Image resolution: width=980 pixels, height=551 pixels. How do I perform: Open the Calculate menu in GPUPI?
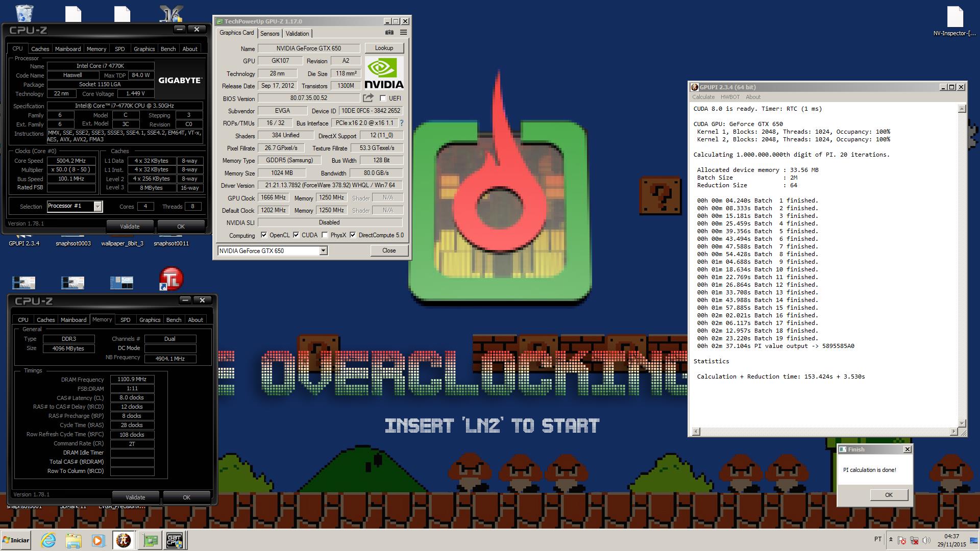pos(703,97)
